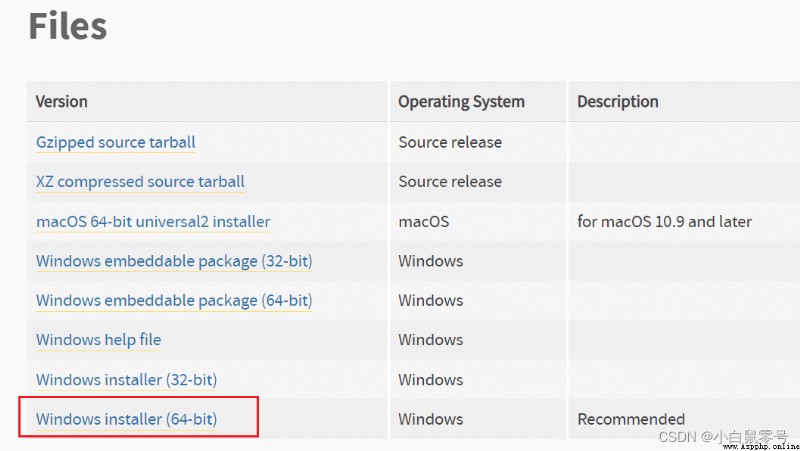
Task: Open the Windows help file link
Action: [x=98, y=340]
